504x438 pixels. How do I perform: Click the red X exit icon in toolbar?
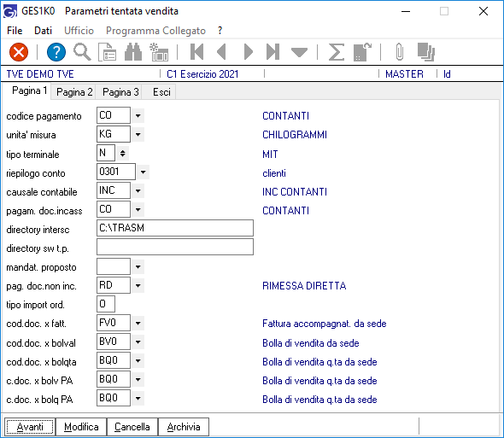point(19,52)
